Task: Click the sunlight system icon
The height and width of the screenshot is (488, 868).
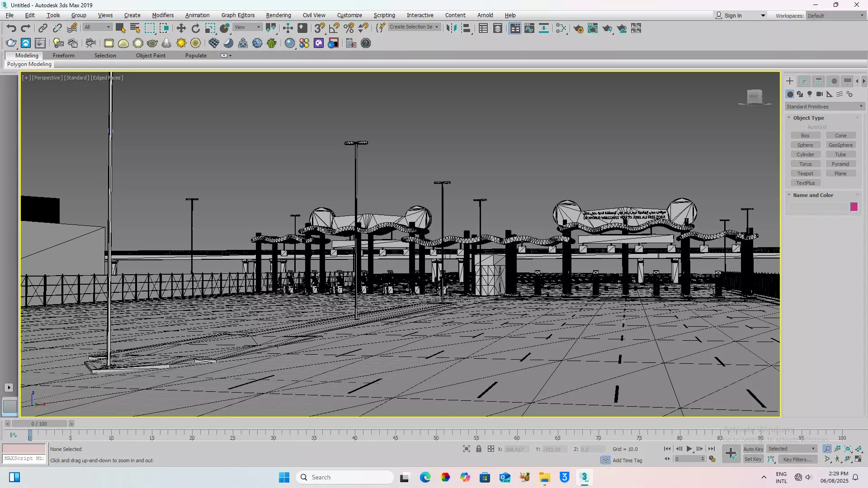Action: pyautogui.click(x=181, y=43)
